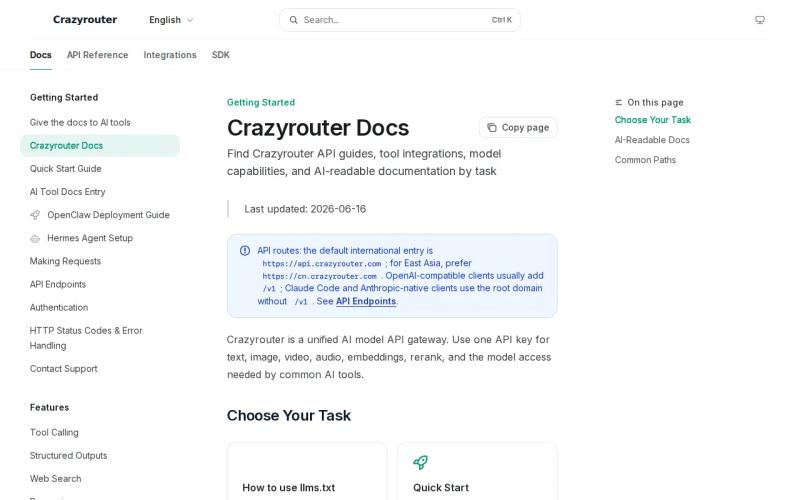The image size is (800, 500).
Task: Click the Last updated: 2026-06-16 text
Action: pyautogui.click(x=305, y=209)
